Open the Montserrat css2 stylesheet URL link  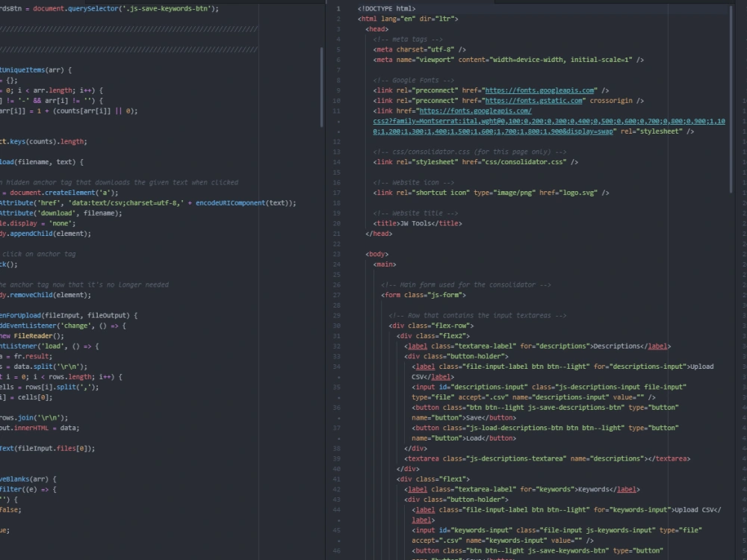549,121
